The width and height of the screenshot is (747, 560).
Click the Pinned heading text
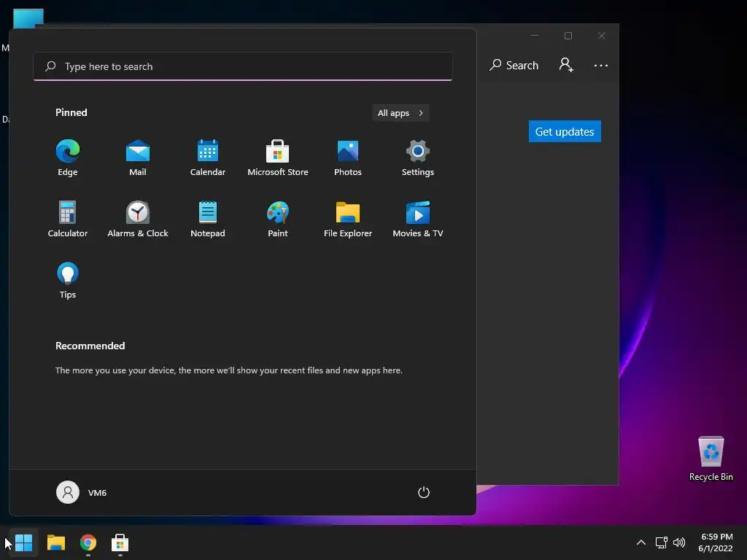pyautogui.click(x=71, y=112)
